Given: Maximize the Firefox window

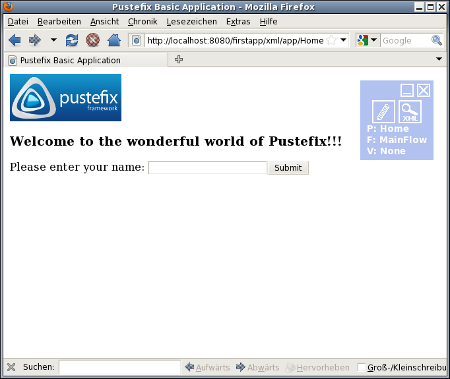Looking at the screenshot, I should coord(431,7).
